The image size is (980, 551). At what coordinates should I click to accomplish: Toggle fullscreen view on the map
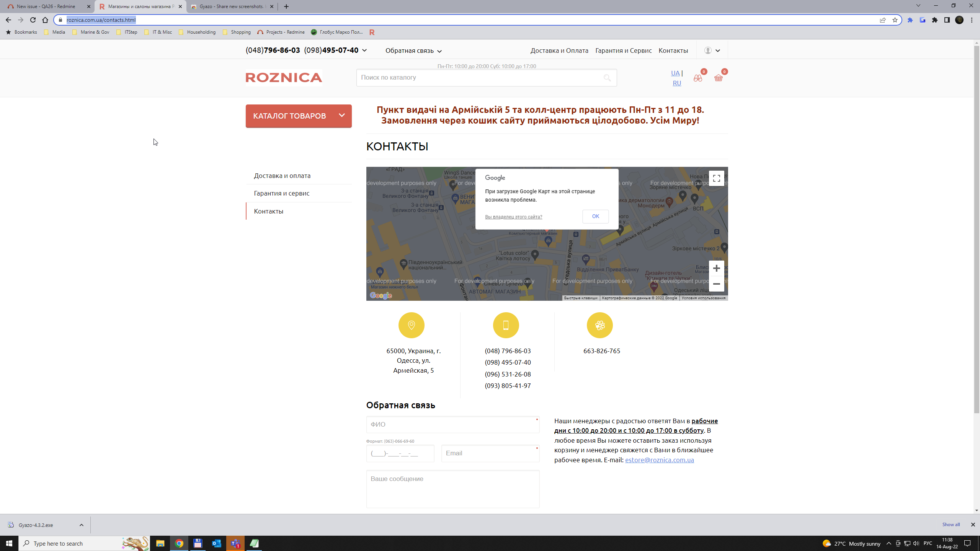[x=716, y=179]
